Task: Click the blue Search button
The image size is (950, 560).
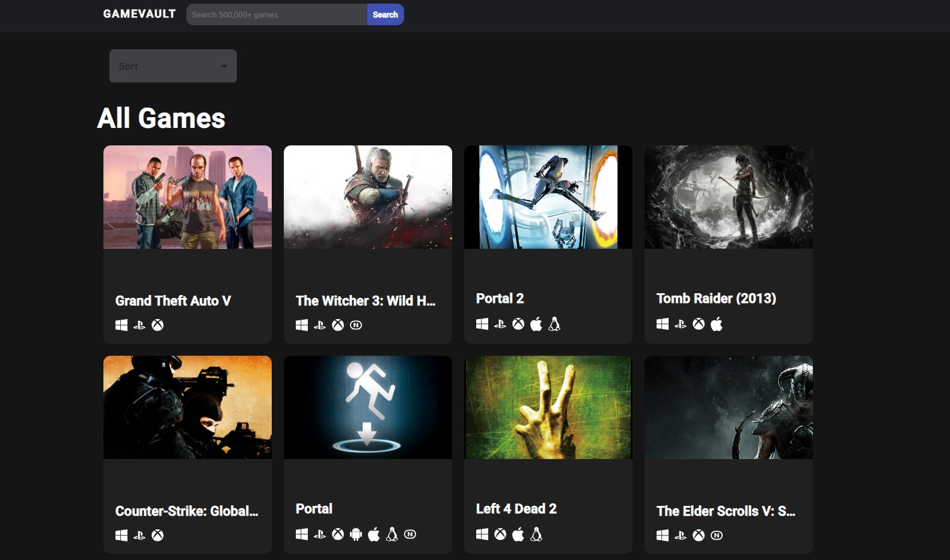Action: coord(385,14)
